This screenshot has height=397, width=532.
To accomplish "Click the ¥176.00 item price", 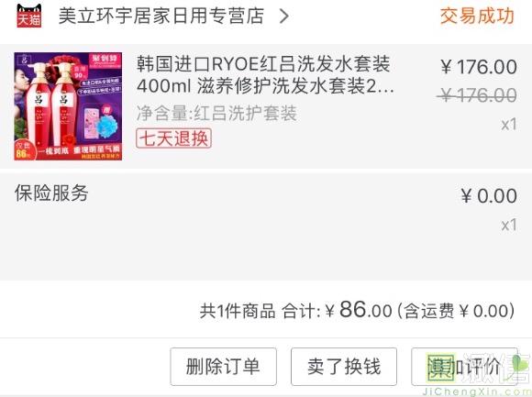I will [479, 67].
